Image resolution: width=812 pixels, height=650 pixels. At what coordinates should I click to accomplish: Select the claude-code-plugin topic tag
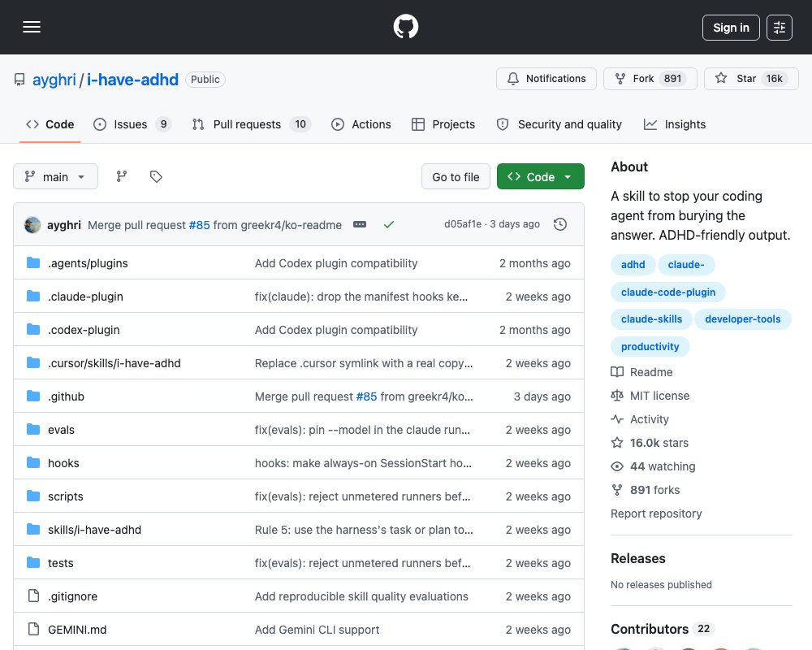coord(668,292)
